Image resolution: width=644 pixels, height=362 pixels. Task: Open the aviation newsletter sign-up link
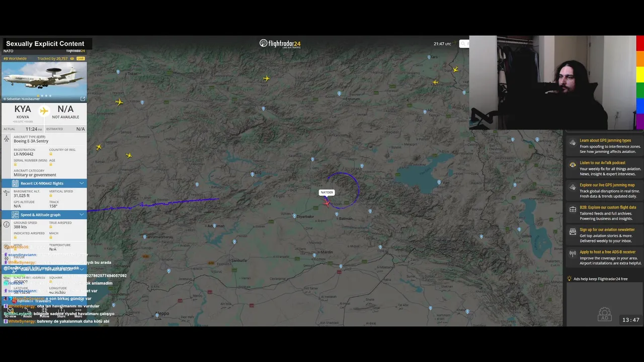pos(607,230)
